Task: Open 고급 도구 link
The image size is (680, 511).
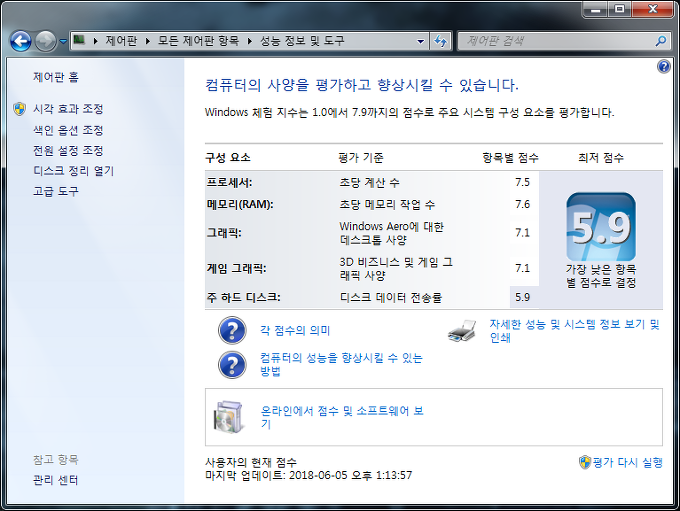Action: click(x=56, y=191)
